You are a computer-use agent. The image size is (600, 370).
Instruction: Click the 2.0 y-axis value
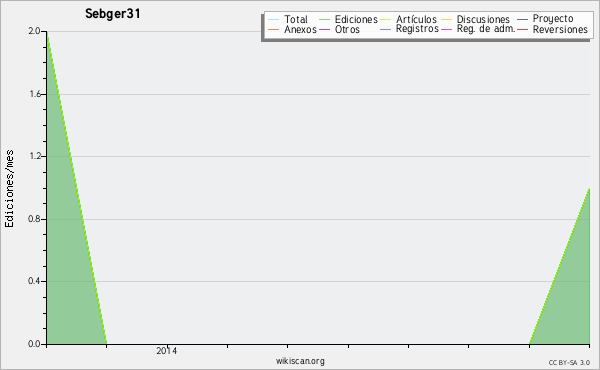(x=34, y=31)
